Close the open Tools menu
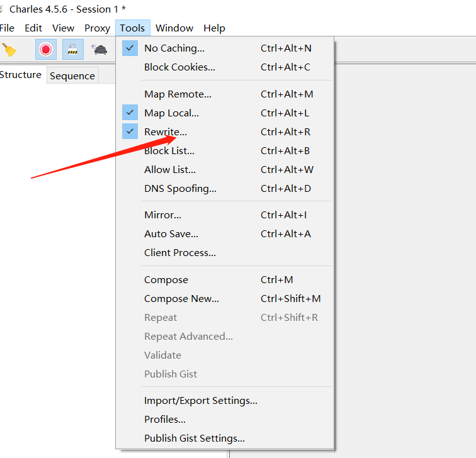The height and width of the screenshot is (458, 476). pyautogui.click(x=132, y=28)
